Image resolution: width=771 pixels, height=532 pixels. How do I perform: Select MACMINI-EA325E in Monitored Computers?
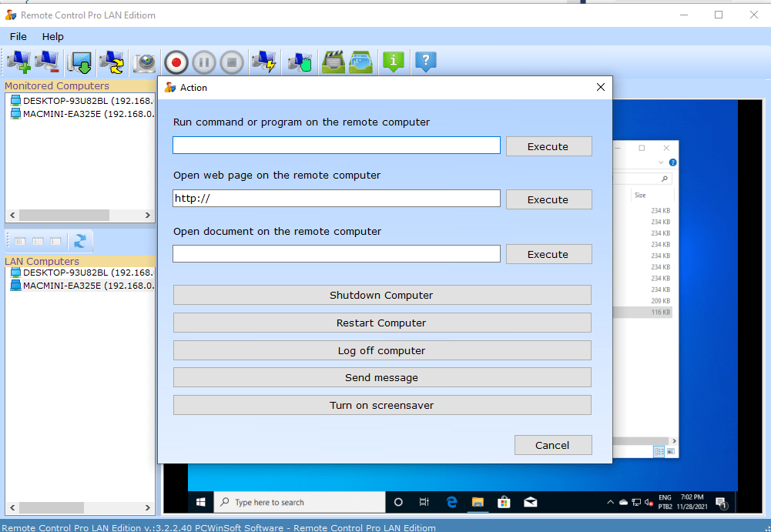pos(82,114)
